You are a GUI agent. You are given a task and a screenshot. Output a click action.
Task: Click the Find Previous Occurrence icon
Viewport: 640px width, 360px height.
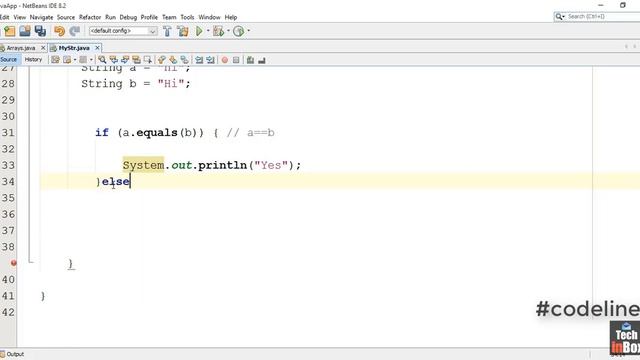[x=113, y=60]
